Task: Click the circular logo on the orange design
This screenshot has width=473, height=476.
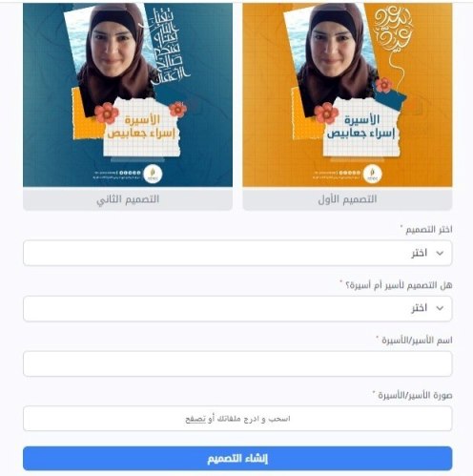Action: 373,175
